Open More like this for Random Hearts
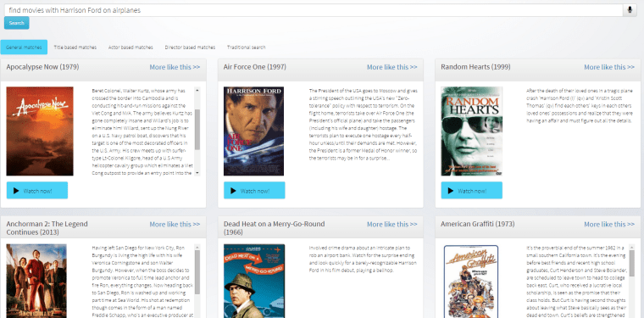Image resolution: width=644 pixels, height=318 pixels. [609, 67]
